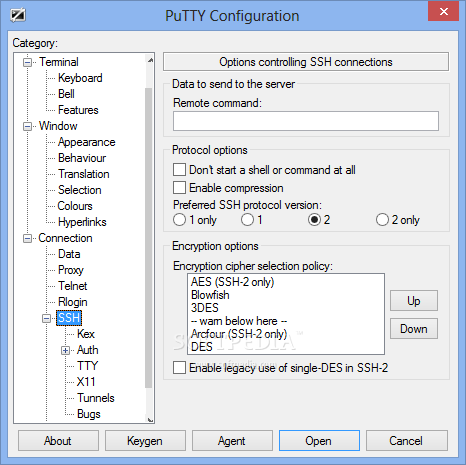Open the Appearance category
This screenshot has height=465, width=466.
86,142
